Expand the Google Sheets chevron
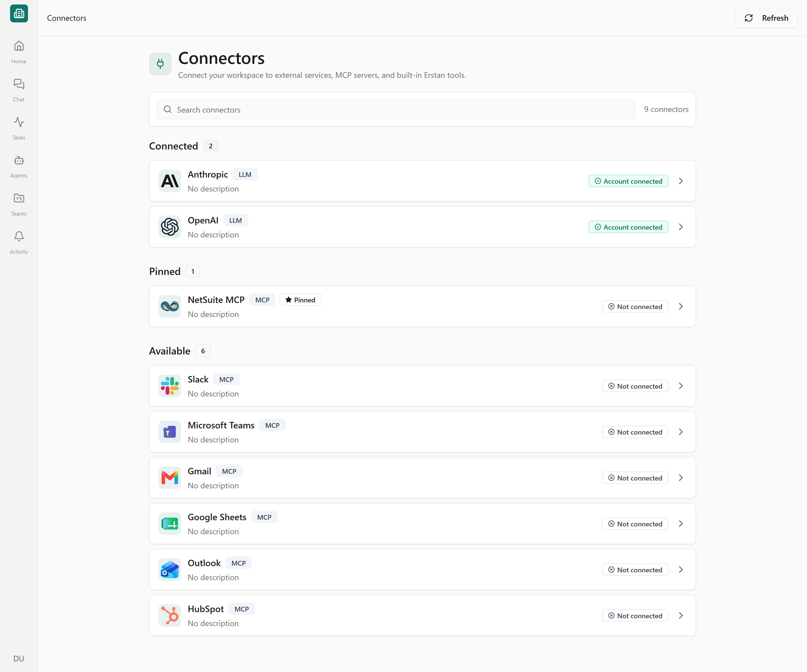 click(x=681, y=524)
